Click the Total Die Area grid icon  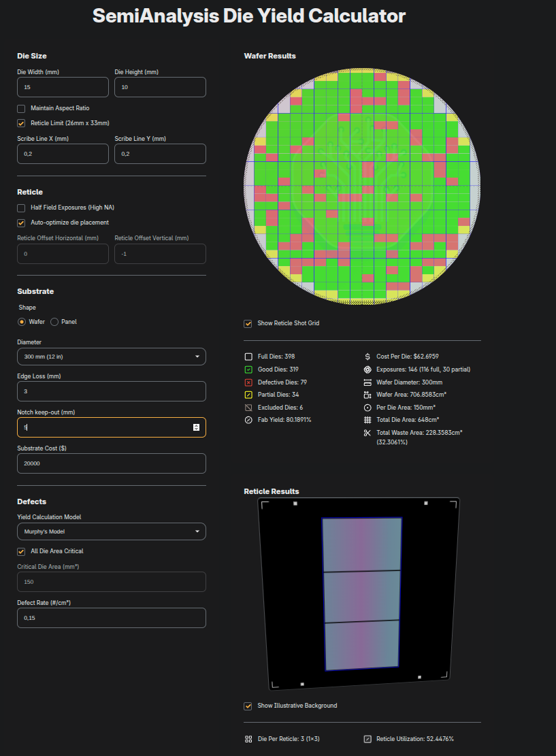(x=367, y=420)
